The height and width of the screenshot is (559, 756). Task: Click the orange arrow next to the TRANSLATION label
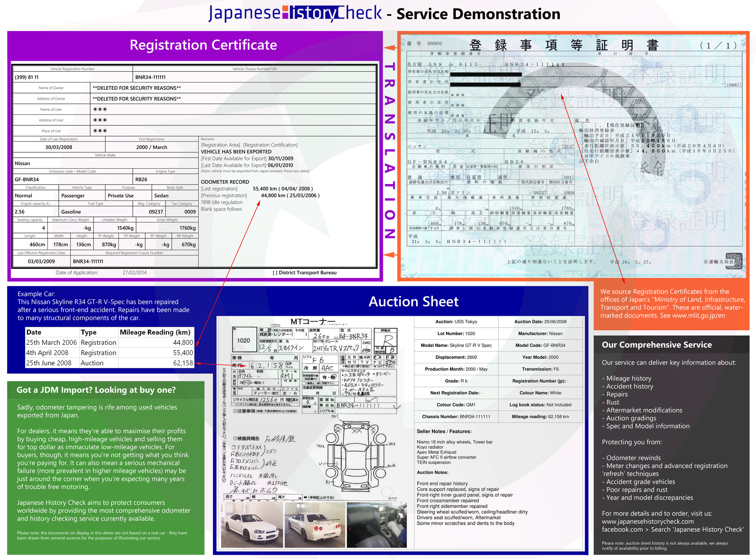(389, 48)
